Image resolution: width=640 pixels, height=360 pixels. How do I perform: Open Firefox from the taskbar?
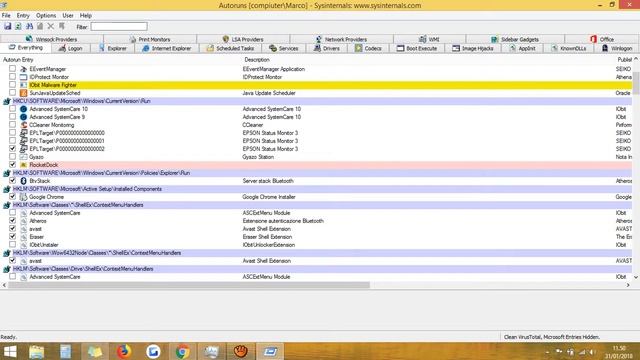pos(124,351)
